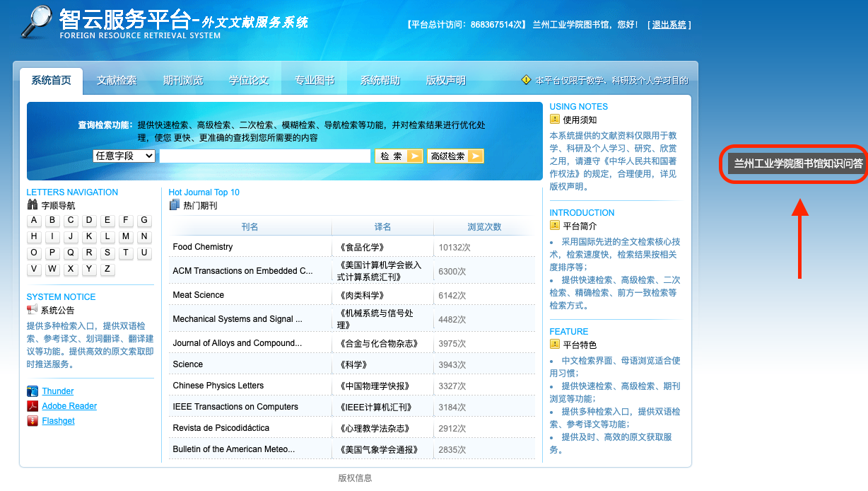Open 兰州工业学院图书馆知识问答 side button
Screen dimensions: 868x491
tap(798, 164)
